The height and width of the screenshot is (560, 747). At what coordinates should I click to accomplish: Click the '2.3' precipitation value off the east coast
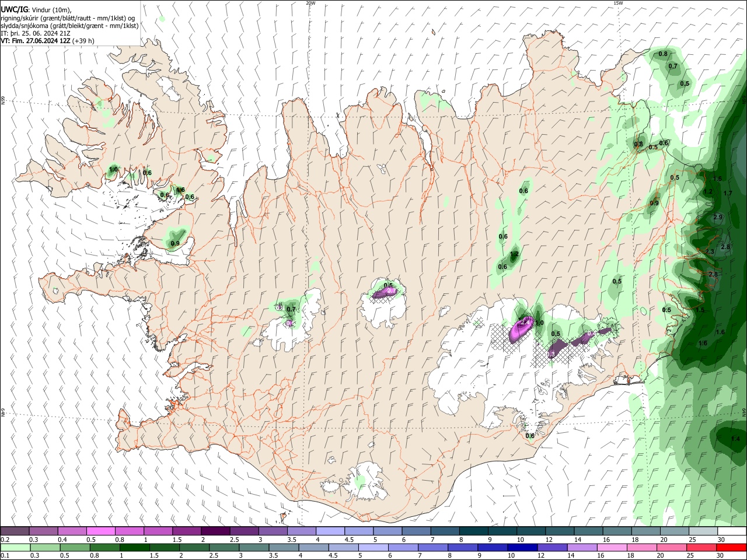click(x=710, y=251)
